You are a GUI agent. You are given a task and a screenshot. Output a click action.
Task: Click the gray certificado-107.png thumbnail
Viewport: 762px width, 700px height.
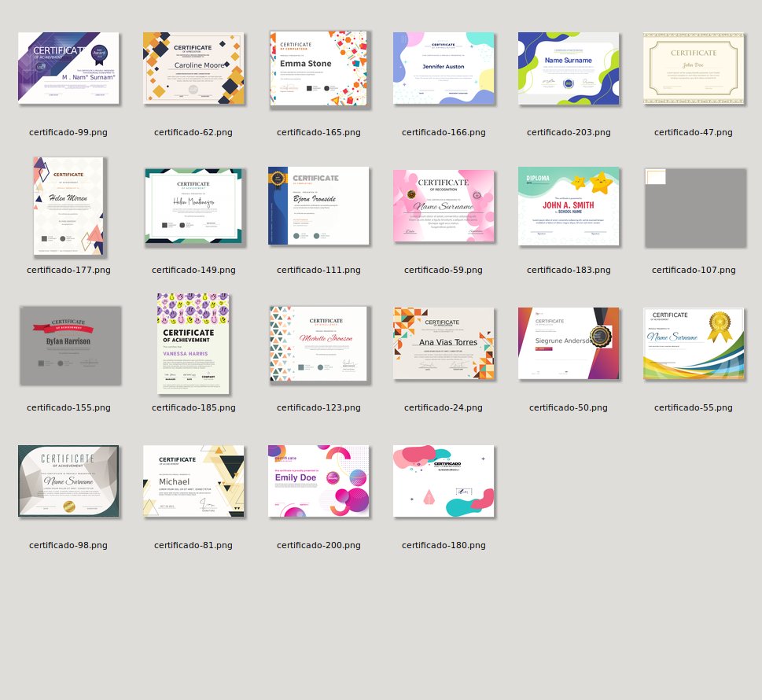694,208
